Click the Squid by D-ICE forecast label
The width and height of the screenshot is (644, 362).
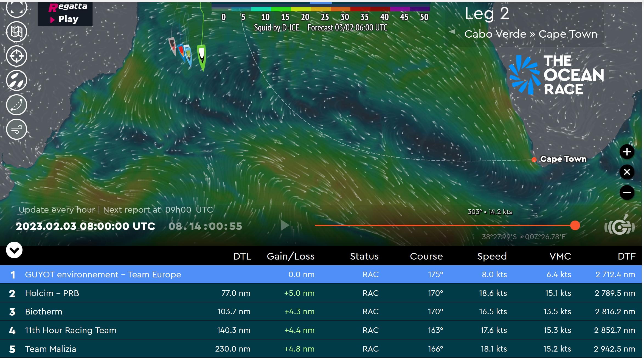click(320, 27)
